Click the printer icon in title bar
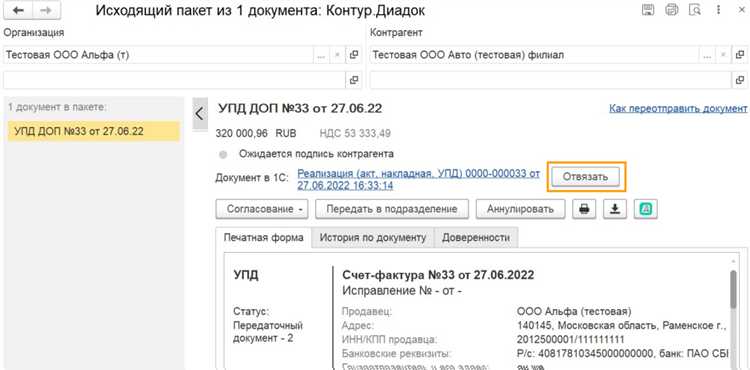This screenshot has height=370, width=750. coord(672,10)
